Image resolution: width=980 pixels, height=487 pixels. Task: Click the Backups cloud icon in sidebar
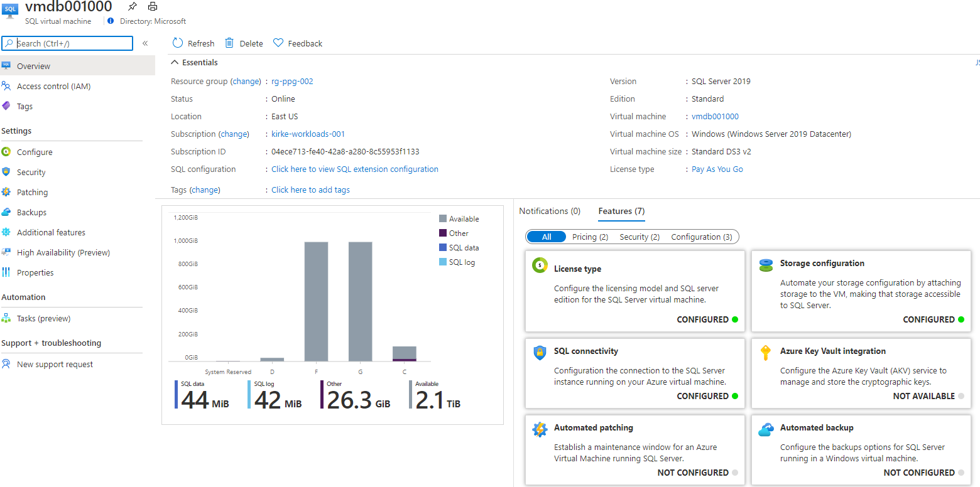[6, 212]
